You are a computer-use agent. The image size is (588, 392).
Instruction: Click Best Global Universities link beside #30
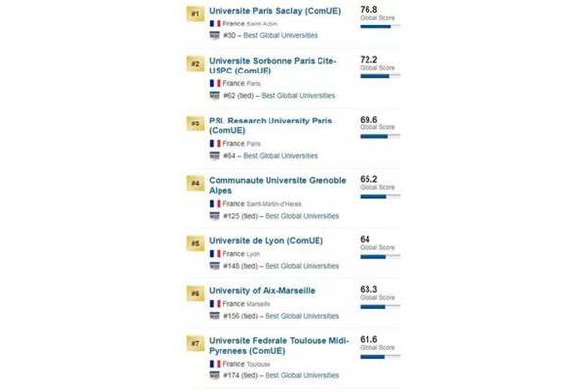[x=280, y=35]
